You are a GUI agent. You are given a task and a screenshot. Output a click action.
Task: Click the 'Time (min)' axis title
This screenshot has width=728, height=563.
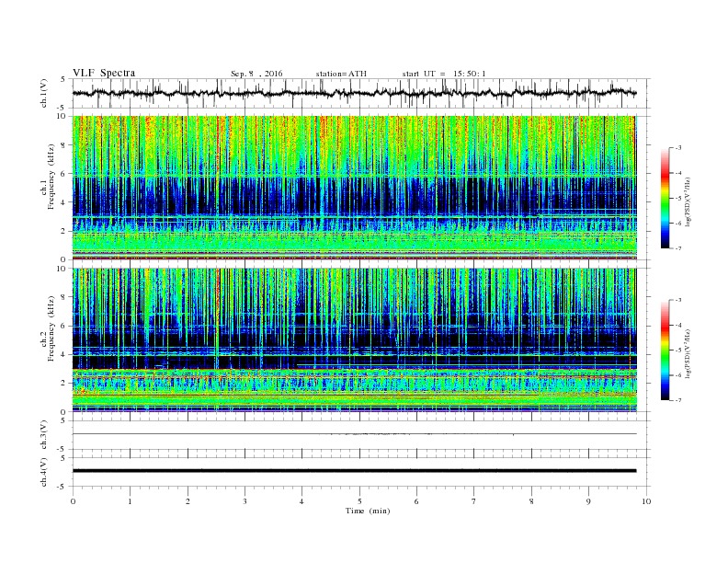point(368,511)
